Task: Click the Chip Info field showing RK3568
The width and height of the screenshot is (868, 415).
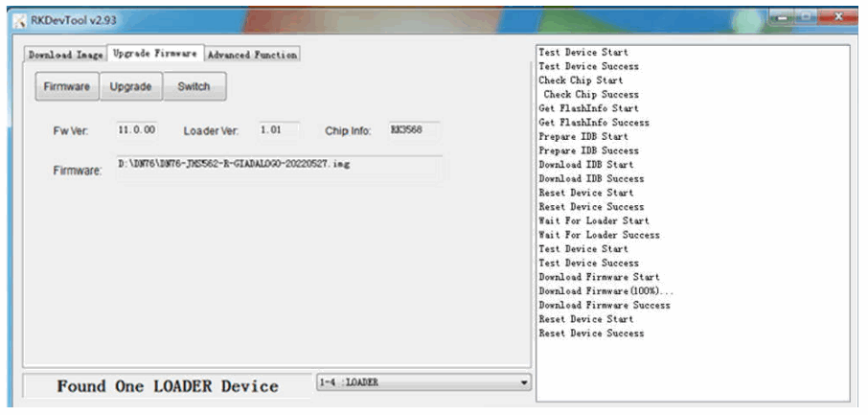Action: click(415, 130)
